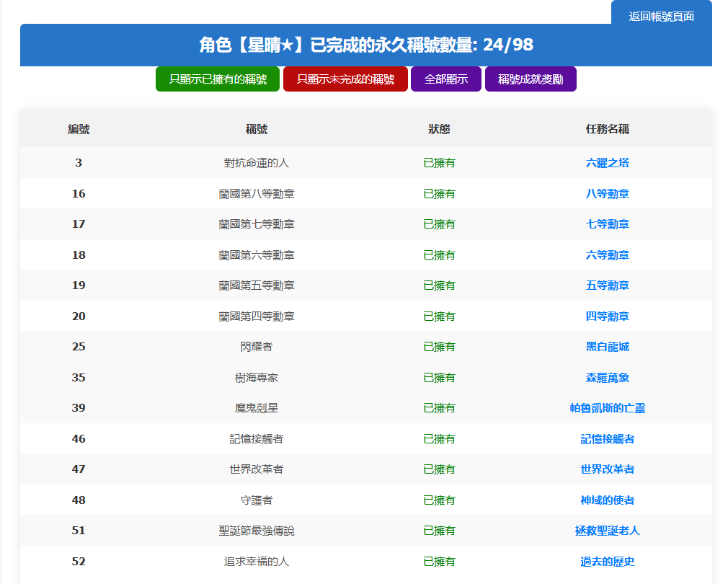The image size is (728, 584).
Task: Click row number 39
Action: point(79,408)
